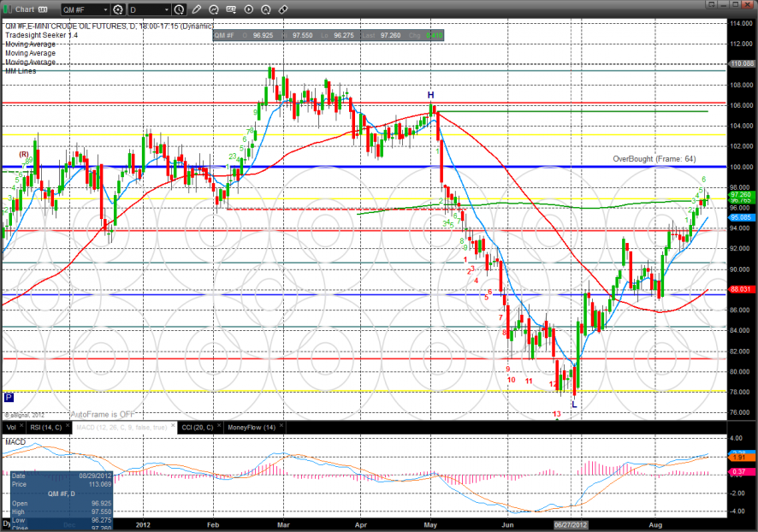The height and width of the screenshot is (532, 758).
Task: Click the first Moving Average label
Action: click(31, 44)
